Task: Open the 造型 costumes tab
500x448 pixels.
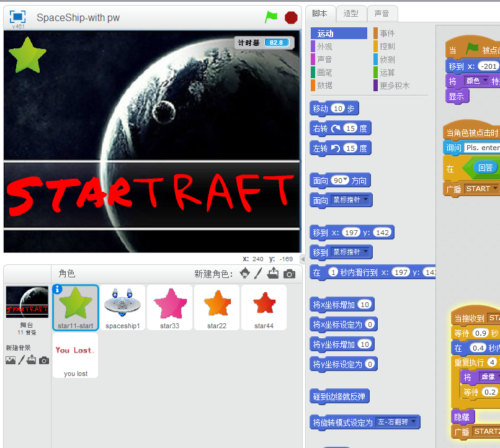Action: click(x=350, y=14)
